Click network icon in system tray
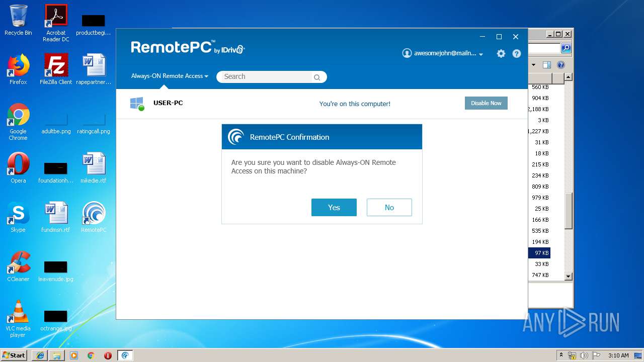Viewport: 644px width, 362px height. pos(572,355)
